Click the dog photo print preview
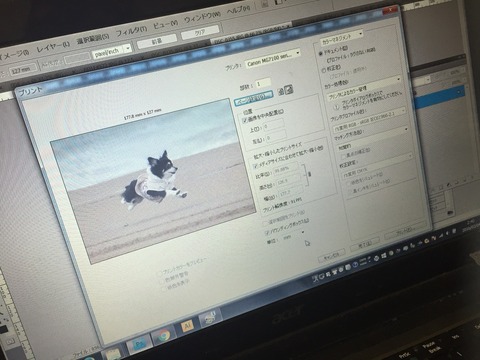 (x=153, y=181)
